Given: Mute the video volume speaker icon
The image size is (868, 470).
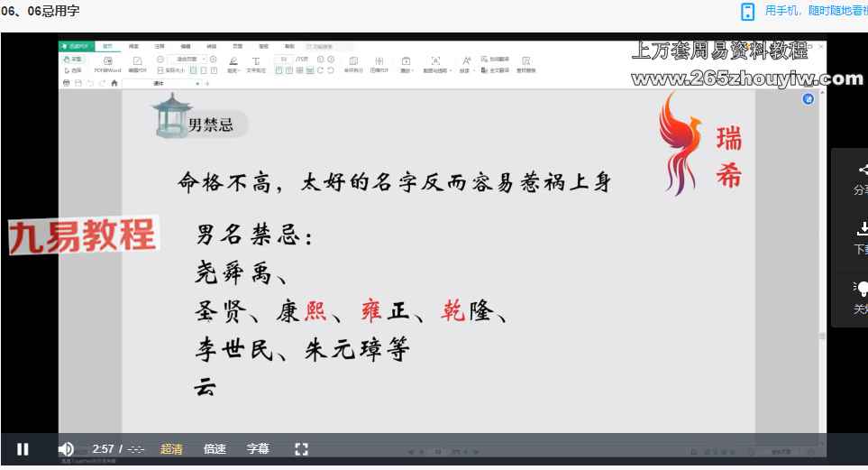Looking at the screenshot, I should (x=66, y=448).
